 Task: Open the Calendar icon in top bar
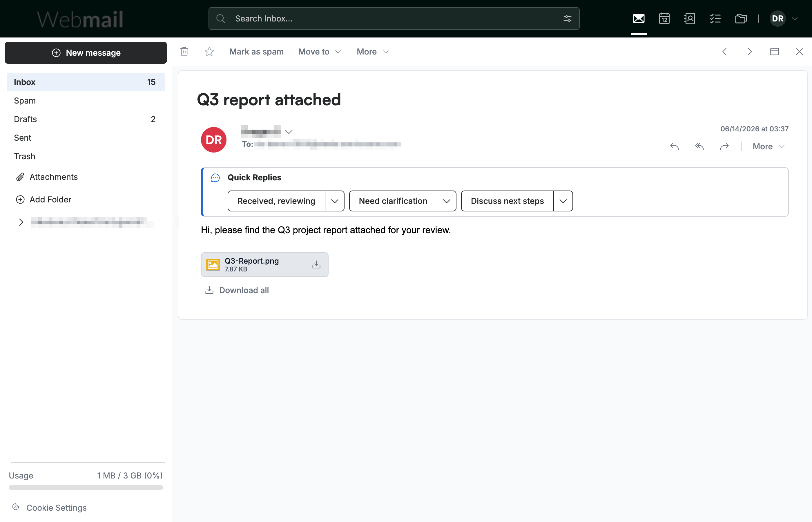(664, 18)
